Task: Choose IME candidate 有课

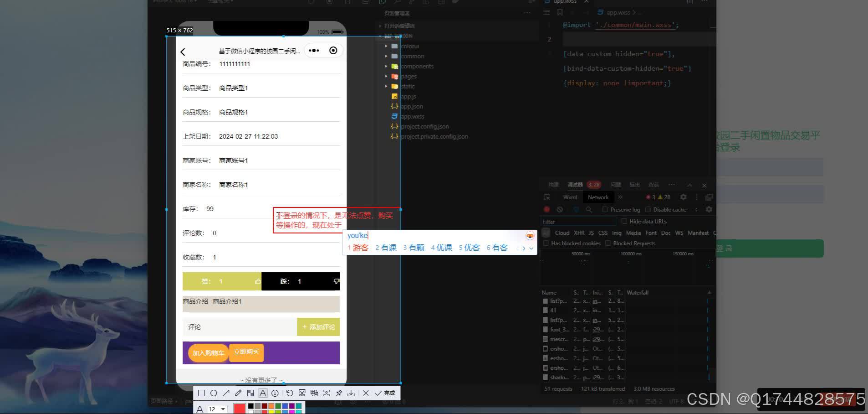Action: pyautogui.click(x=386, y=248)
